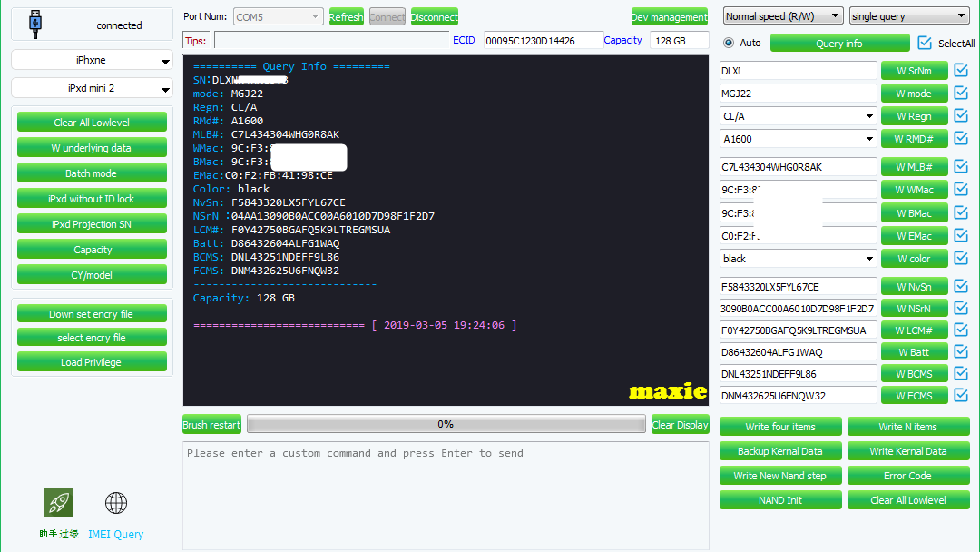Click the Load Privilege button
980x552 pixels.
[x=92, y=362]
